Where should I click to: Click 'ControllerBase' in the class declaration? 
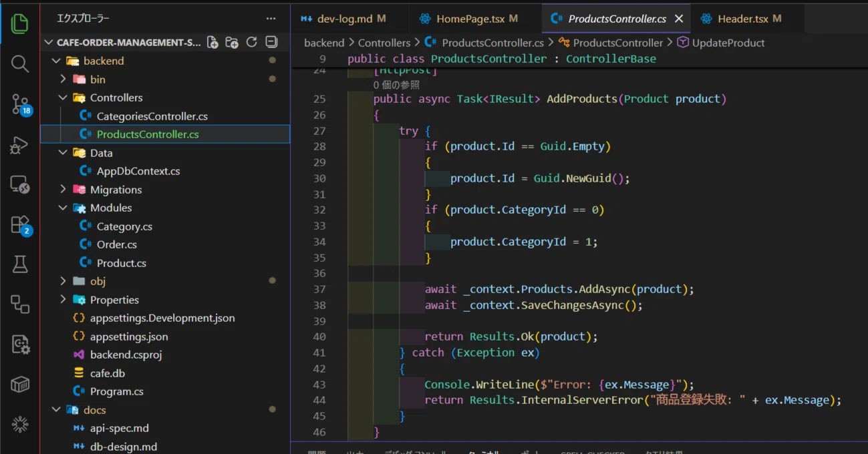point(611,59)
